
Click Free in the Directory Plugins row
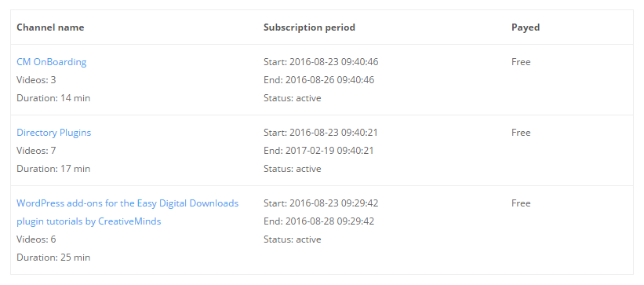point(521,133)
